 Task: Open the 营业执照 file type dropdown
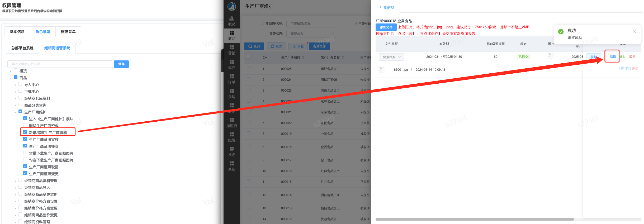click(391, 57)
